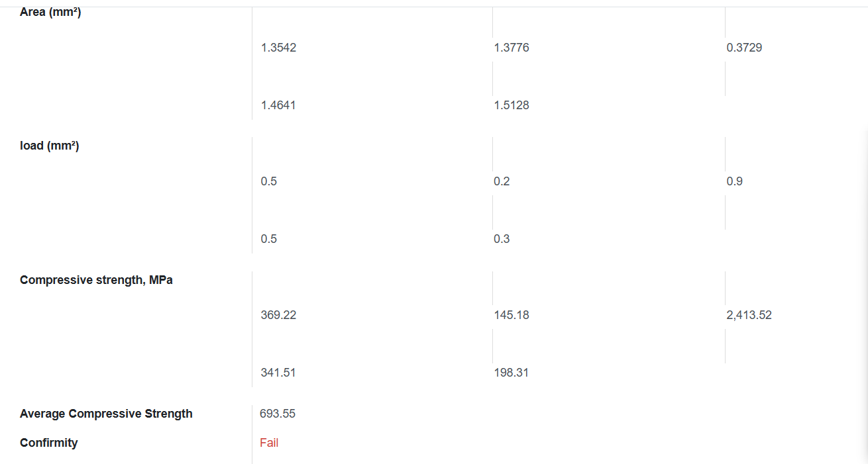Click the Average Compressive Strength label
Screen dimensions: 868x464
pos(106,414)
